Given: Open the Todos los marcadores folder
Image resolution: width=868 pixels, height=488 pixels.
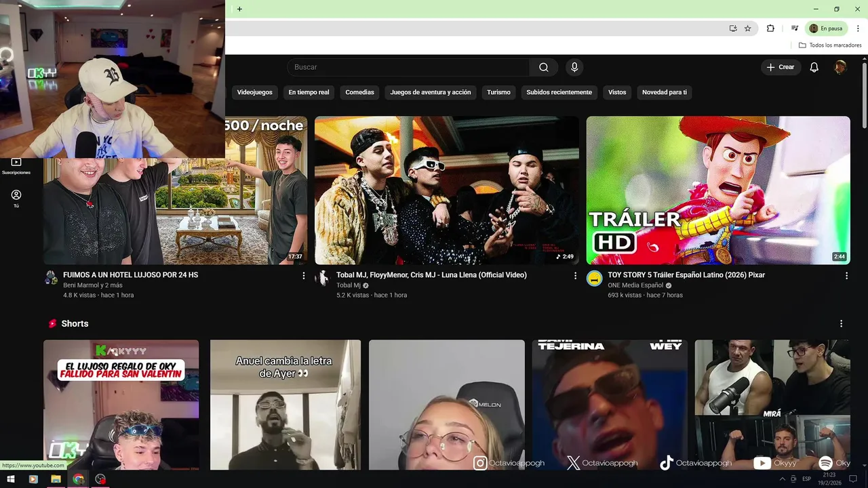Looking at the screenshot, I should 830,45.
